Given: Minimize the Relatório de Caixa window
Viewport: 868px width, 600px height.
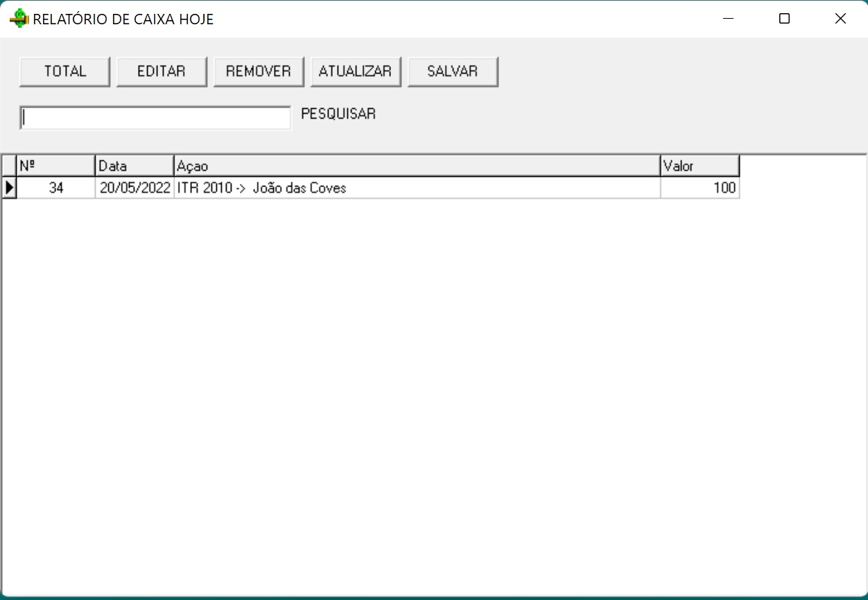Looking at the screenshot, I should tap(728, 19).
